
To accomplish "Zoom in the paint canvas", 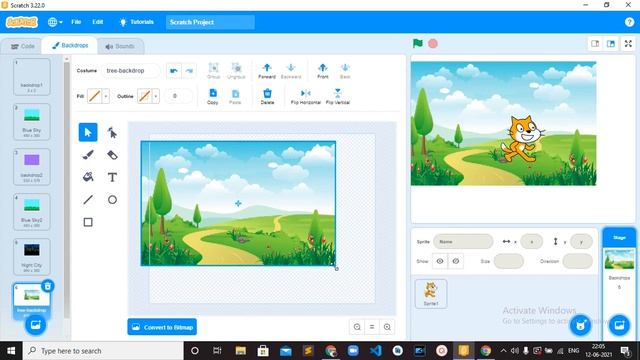I will [x=387, y=327].
